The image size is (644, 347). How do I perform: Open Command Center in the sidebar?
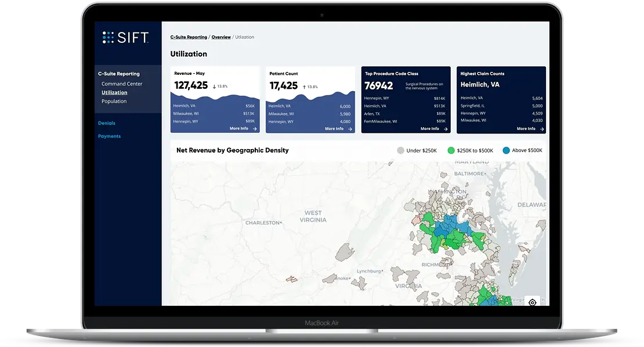pos(122,84)
